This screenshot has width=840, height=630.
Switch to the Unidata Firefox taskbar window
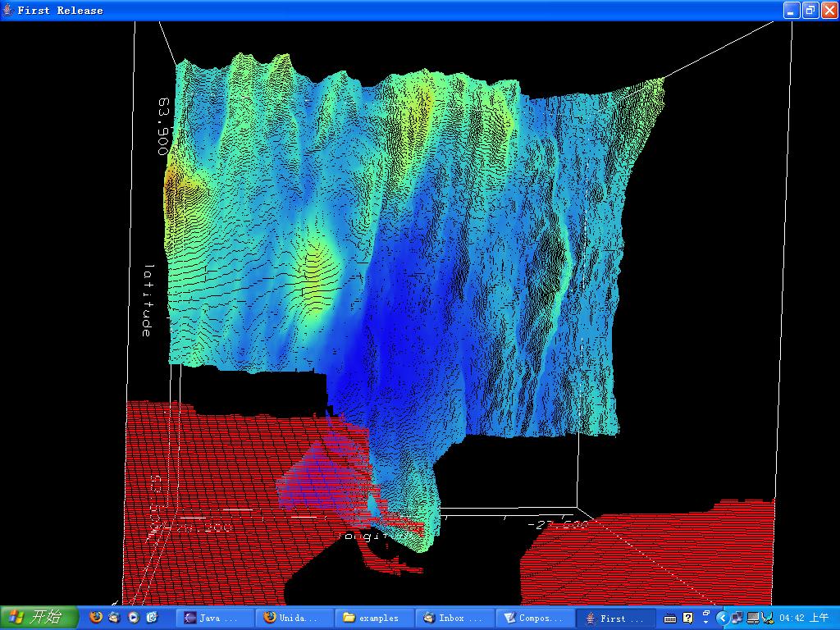[x=292, y=618]
